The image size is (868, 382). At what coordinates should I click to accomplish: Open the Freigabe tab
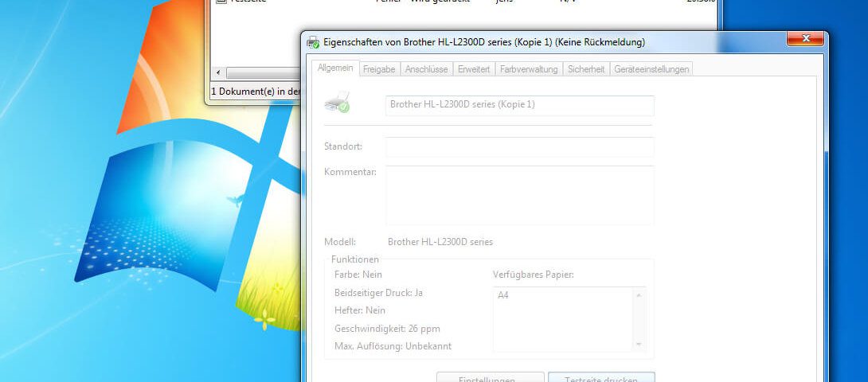(x=379, y=69)
